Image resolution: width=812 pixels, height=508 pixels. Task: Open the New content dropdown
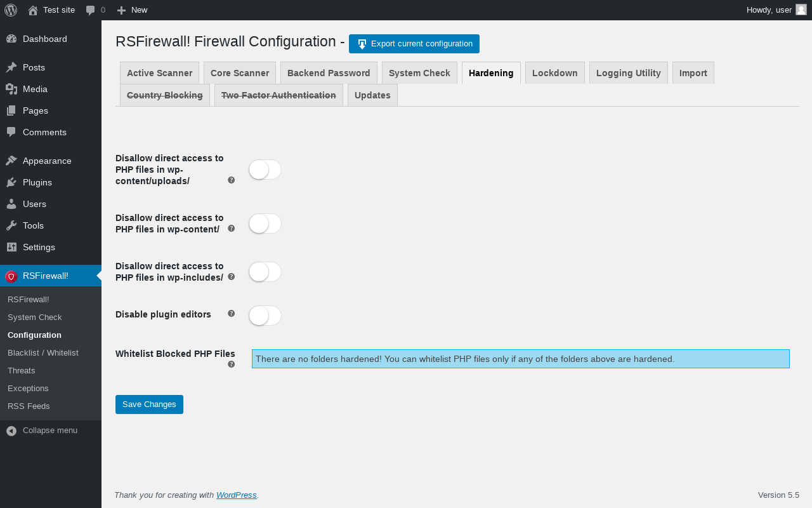point(132,10)
